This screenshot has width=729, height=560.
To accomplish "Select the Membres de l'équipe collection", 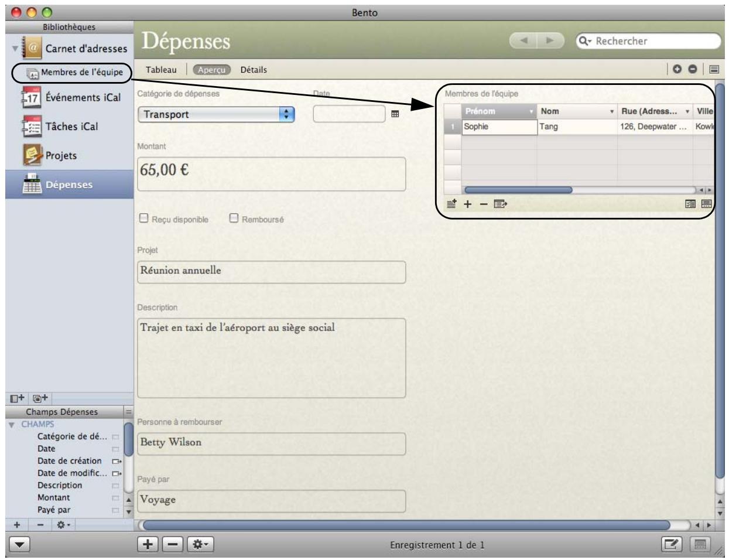I will 74,72.
